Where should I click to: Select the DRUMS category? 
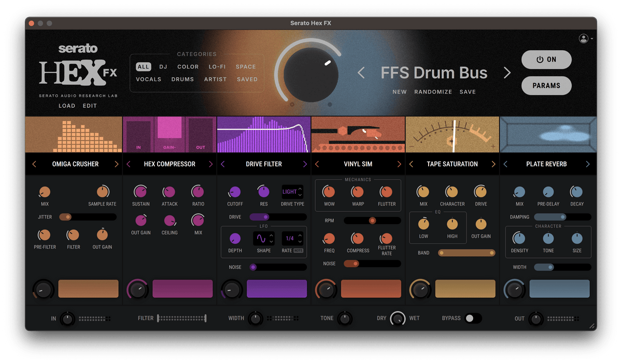coord(182,79)
